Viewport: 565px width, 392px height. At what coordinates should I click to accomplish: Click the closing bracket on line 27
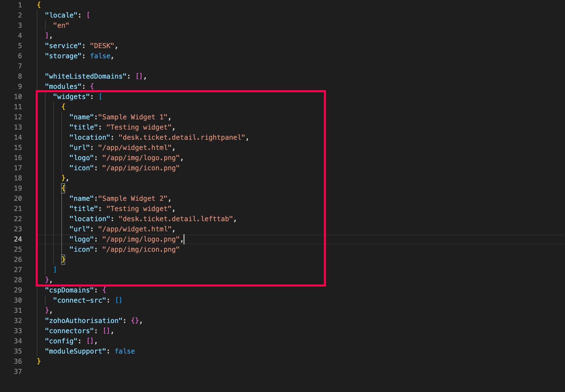click(x=55, y=270)
